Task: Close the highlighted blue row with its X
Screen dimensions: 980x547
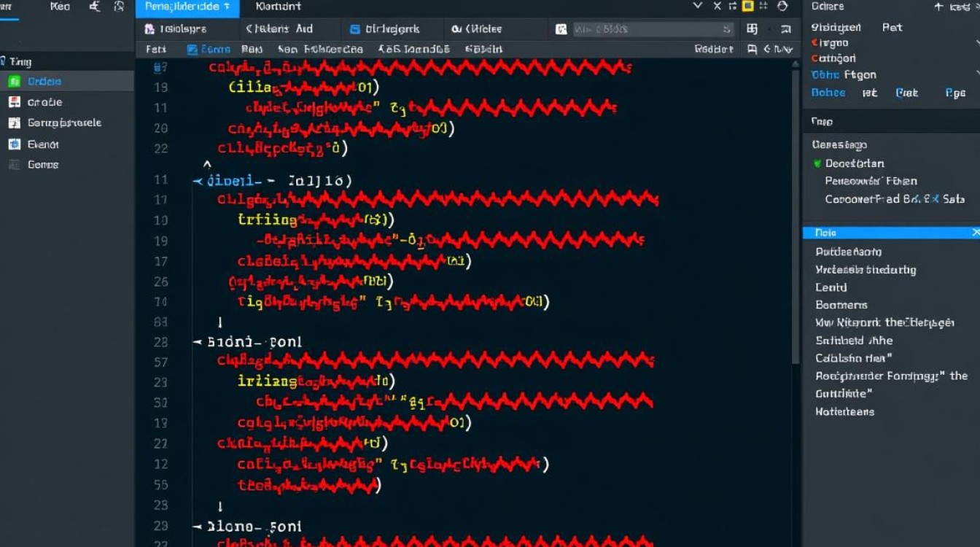Action: tap(976, 233)
